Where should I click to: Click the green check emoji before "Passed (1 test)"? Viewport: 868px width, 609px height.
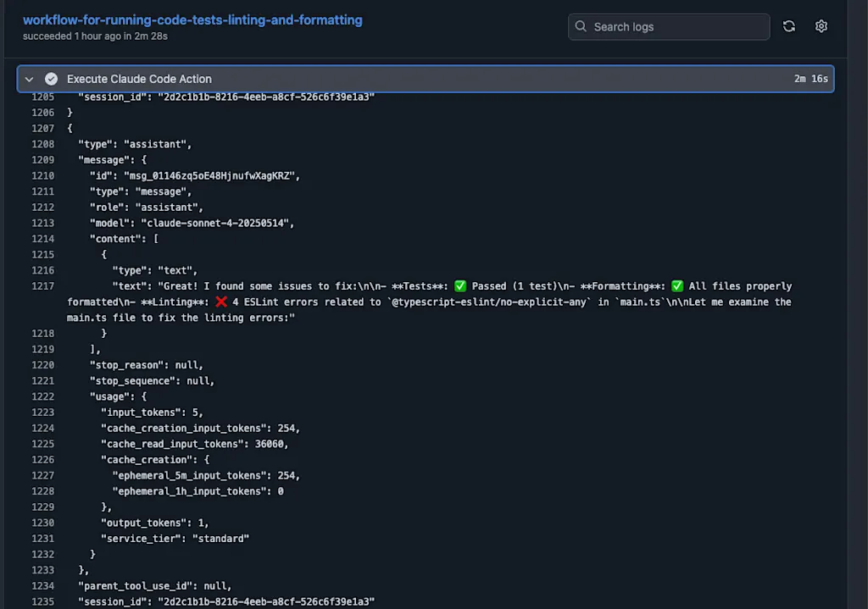coord(460,286)
